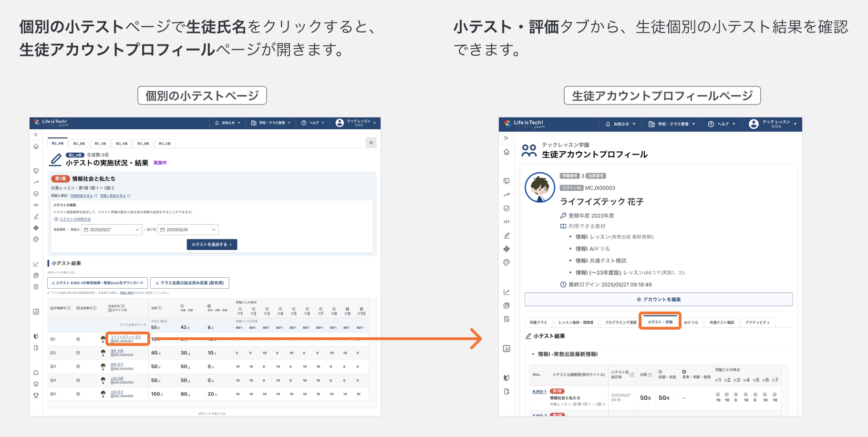Open the trend arrow icon in quiz page sidebar
Screen dimensions: 868x437
(36, 182)
